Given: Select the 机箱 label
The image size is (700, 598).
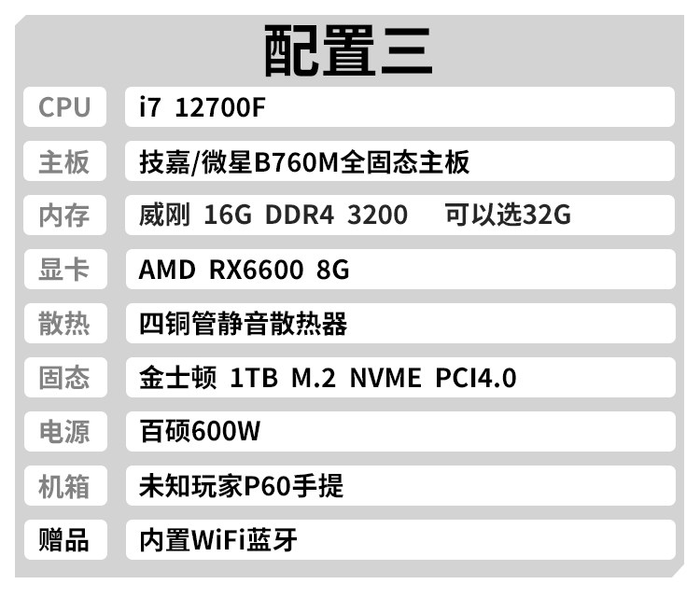Looking at the screenshot, I should click(64, 486).
